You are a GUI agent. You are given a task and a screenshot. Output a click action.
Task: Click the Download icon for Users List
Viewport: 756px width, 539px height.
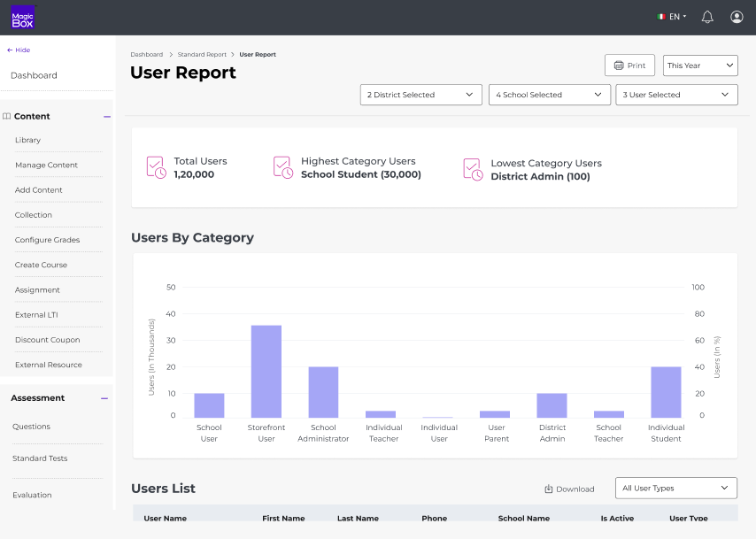tap(549, 489)
